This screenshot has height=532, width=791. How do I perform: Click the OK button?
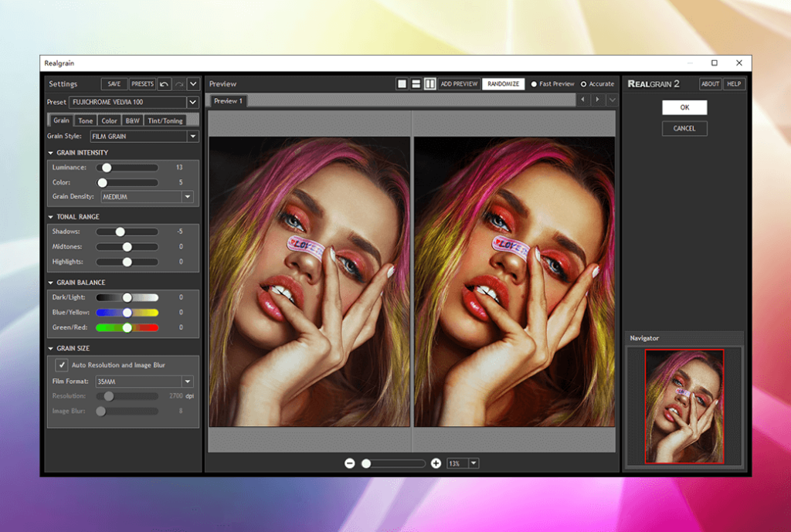pyautogui.click(x=684, y=107)
